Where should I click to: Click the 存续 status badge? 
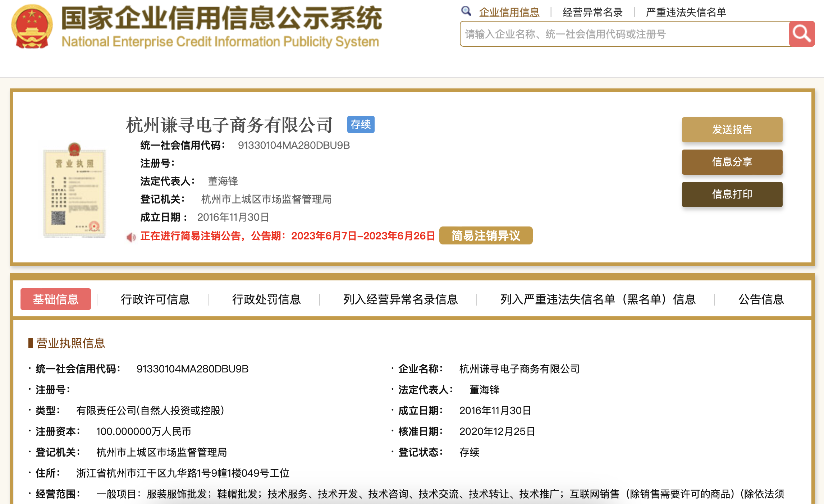pos(361,125)
